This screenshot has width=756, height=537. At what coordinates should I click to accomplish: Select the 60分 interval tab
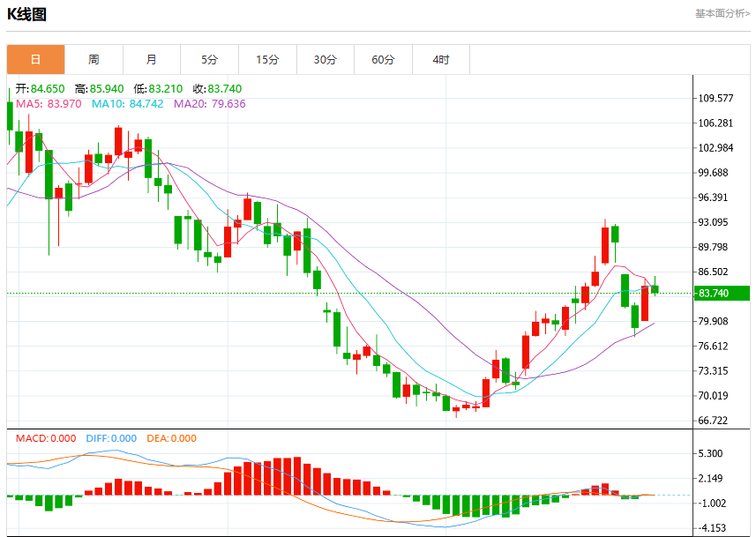click(384, 59)
